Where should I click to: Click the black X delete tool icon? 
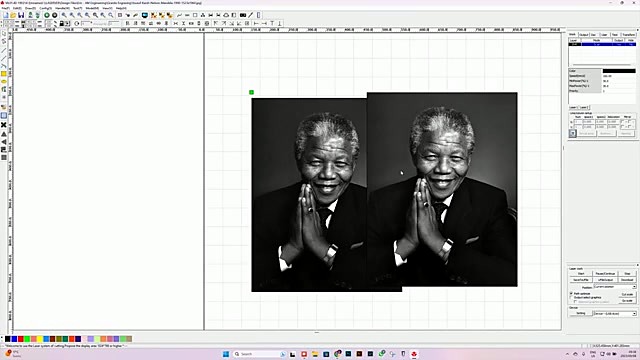[x=4, y=124]
